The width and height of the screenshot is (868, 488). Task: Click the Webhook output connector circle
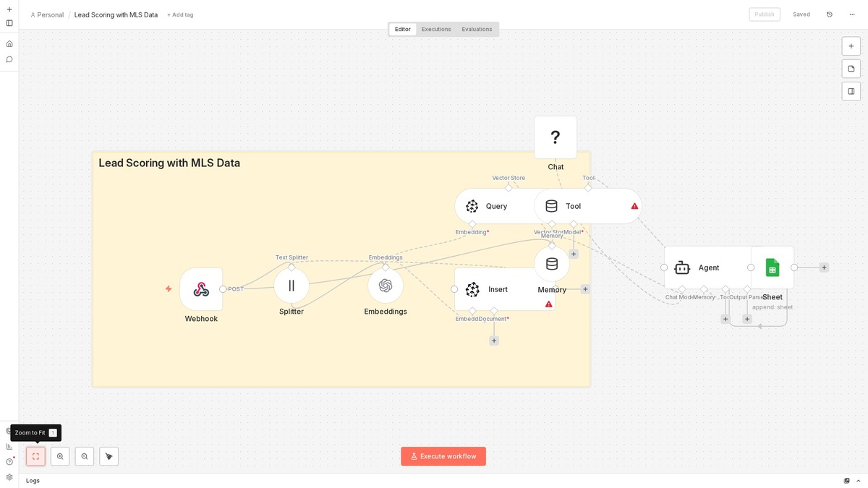223,289
